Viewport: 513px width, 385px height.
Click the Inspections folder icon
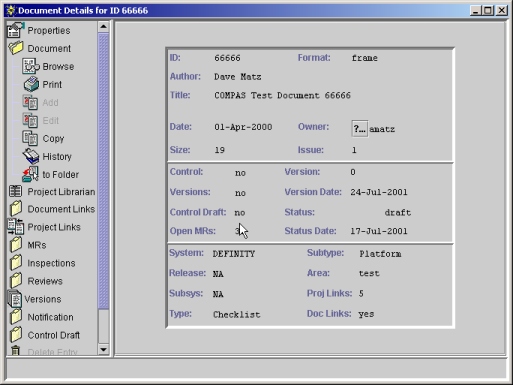pyautogui.click(x=16, y=263)
